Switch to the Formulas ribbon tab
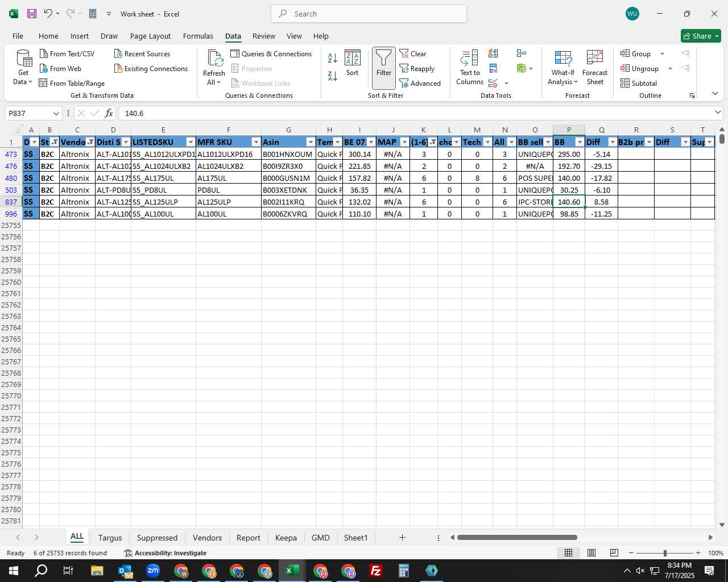The image size is (728, 582). [x=198, y=36]
